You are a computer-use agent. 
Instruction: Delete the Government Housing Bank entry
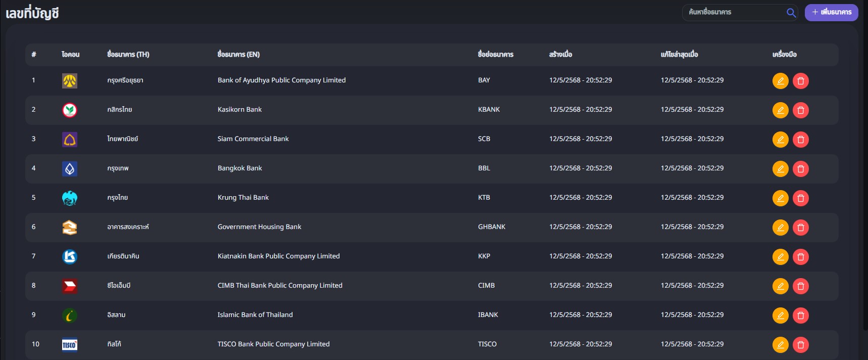click(800, 228)
